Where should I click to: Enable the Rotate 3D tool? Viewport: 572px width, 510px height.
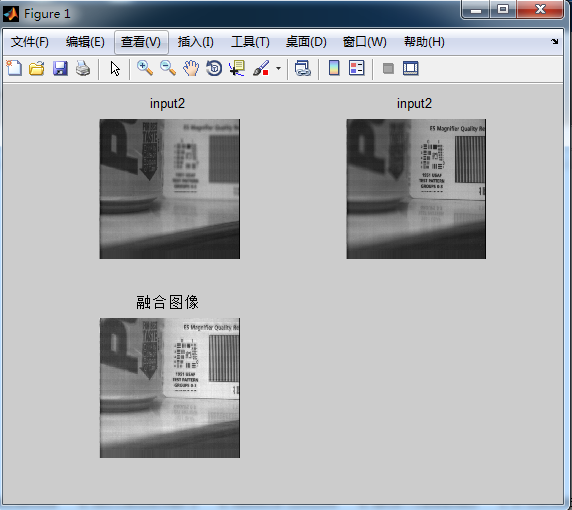coord(214,68)
